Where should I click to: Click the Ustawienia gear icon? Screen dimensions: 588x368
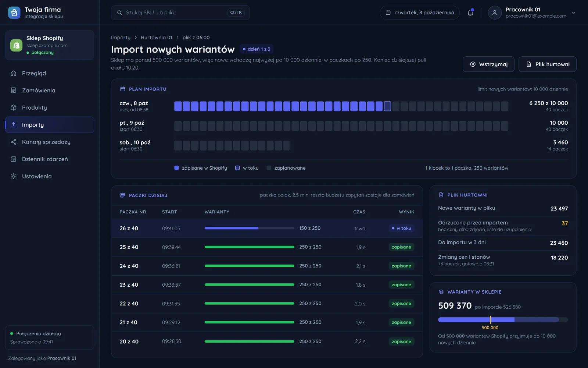click(14, 176)
